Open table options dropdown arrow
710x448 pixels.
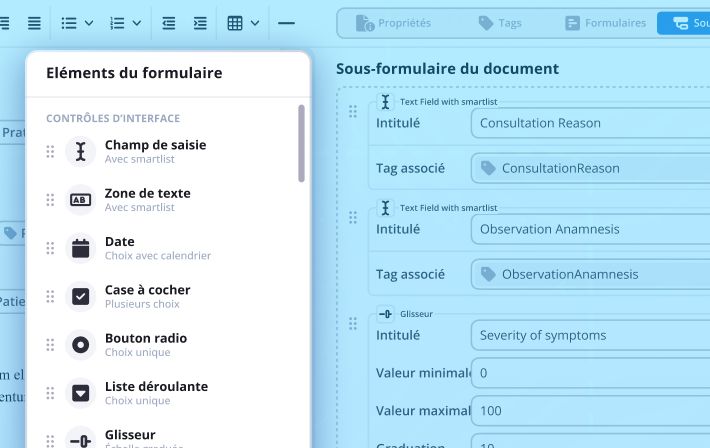click(x=255, y=23)
